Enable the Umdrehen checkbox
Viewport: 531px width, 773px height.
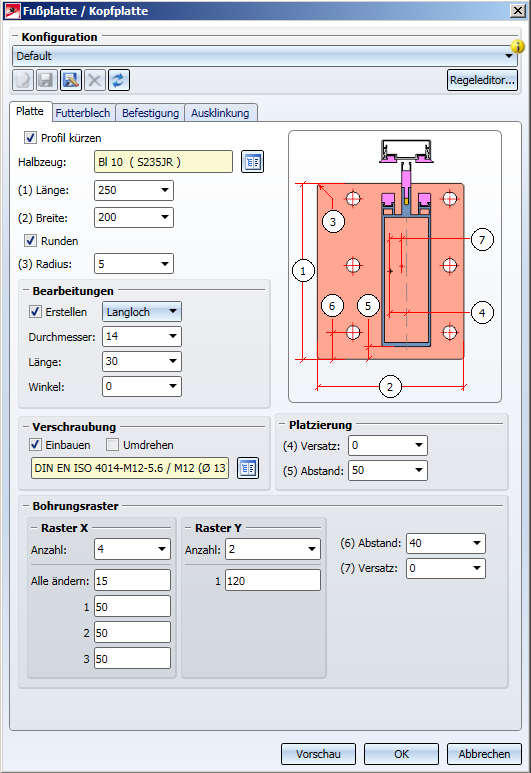tap(112, 445)
